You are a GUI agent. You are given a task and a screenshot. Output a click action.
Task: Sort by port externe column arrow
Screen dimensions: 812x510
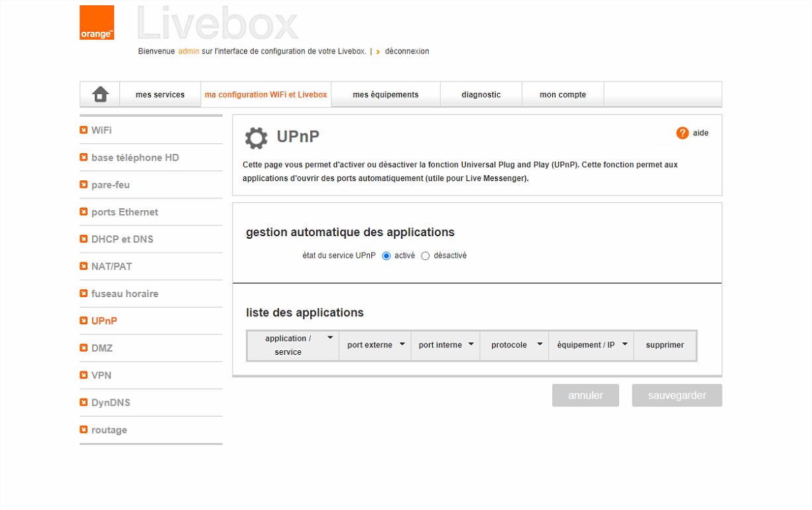[x=402, y=344]
